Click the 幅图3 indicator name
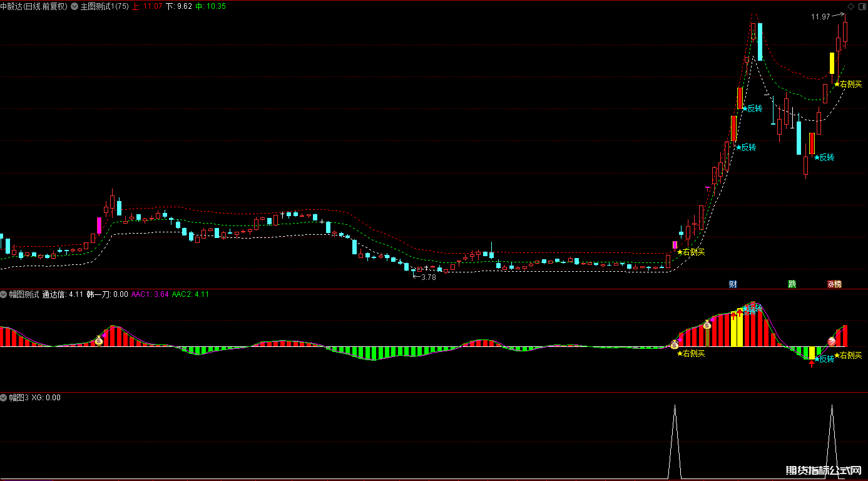Image resolution: width=868 pixels, height=481 pixels. click(19, 398)
